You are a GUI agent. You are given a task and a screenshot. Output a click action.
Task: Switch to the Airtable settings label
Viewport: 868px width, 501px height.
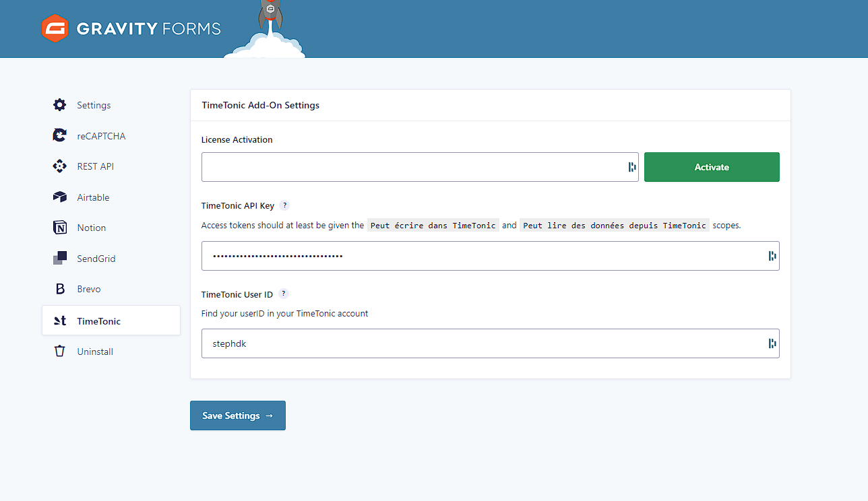point(93,197)
